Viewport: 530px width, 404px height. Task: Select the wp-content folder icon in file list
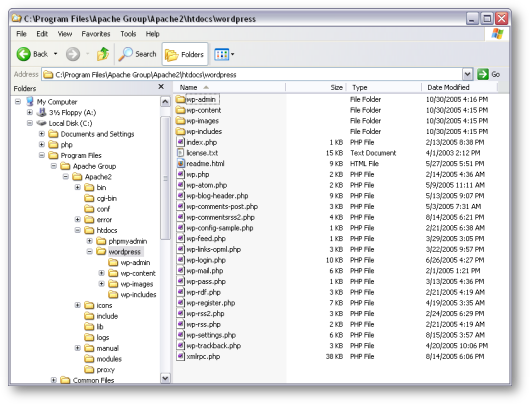181,110
